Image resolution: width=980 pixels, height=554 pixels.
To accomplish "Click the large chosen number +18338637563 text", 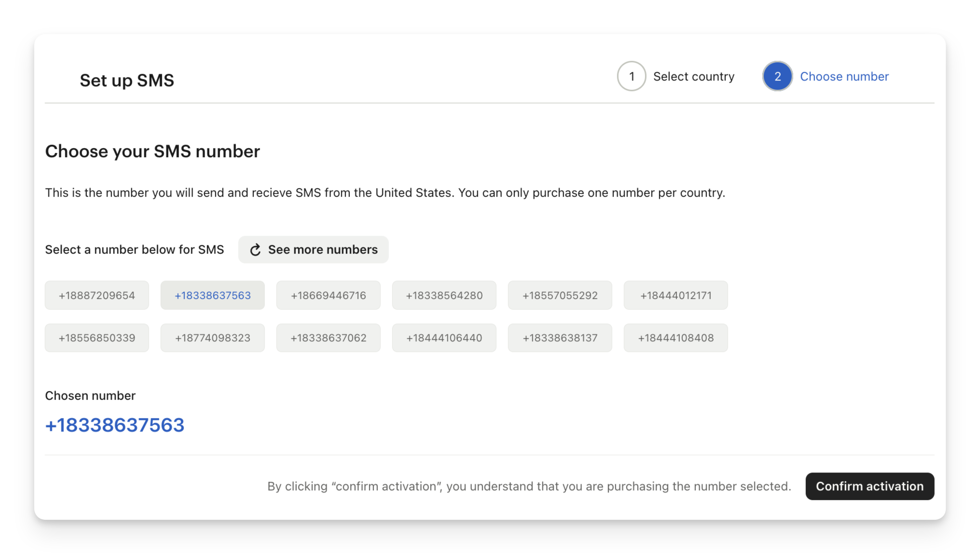I will (115, 425).
